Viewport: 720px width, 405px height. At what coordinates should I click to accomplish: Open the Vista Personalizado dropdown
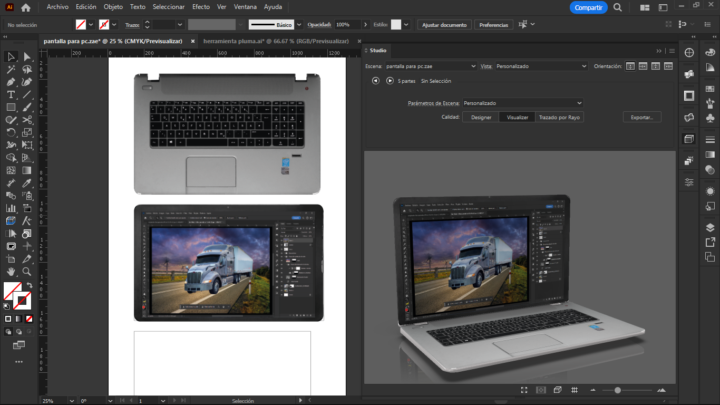(x=541, y=66)
